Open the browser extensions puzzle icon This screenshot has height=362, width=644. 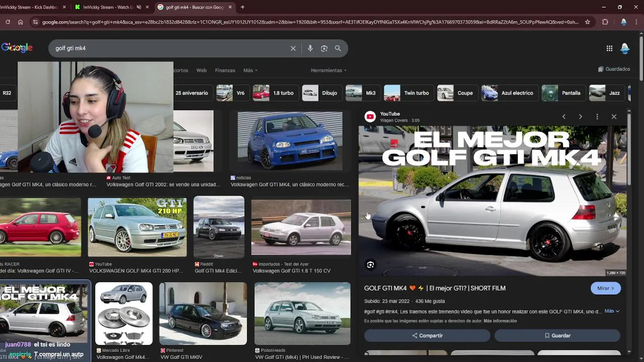(605, 22)
